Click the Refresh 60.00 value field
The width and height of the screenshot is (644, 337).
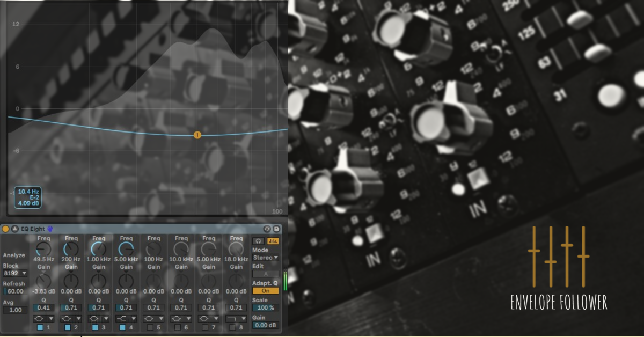(15, 291)
